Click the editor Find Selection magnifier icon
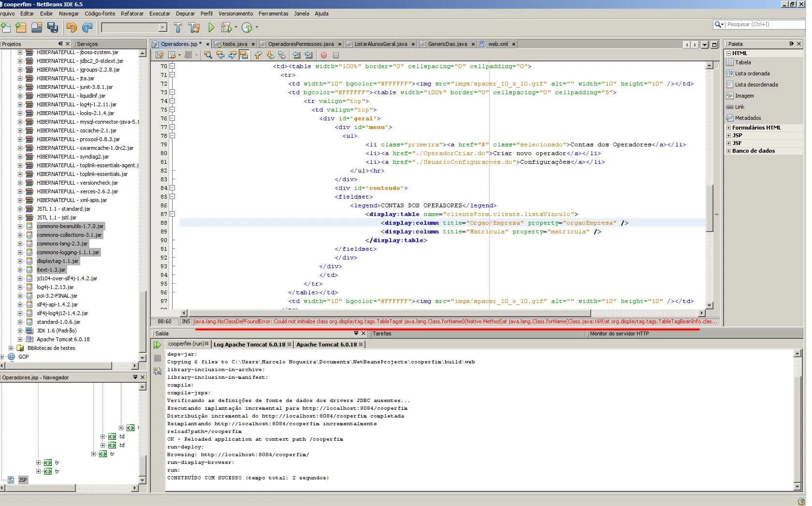The width and height of the screenshot is (812, 506). (x=208, y=55)
